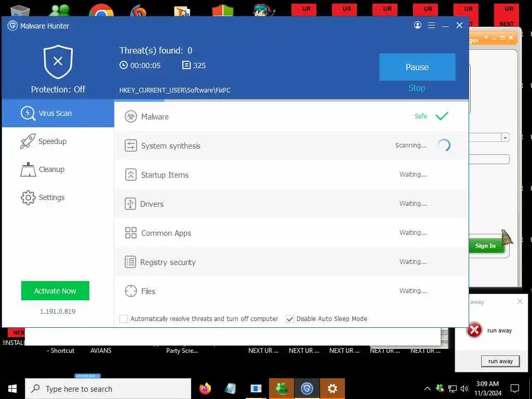Click the Startup Items arrow icon
This screenshot has width=532, height=399.
pos(130,175)
